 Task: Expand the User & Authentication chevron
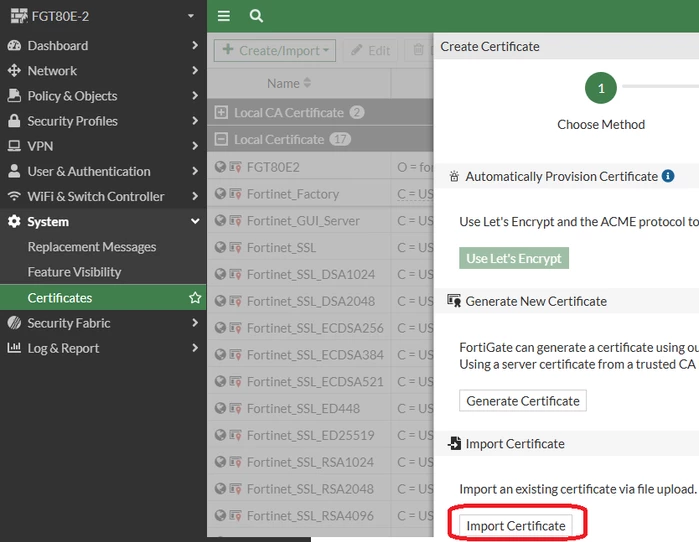(x=195, y=171)
